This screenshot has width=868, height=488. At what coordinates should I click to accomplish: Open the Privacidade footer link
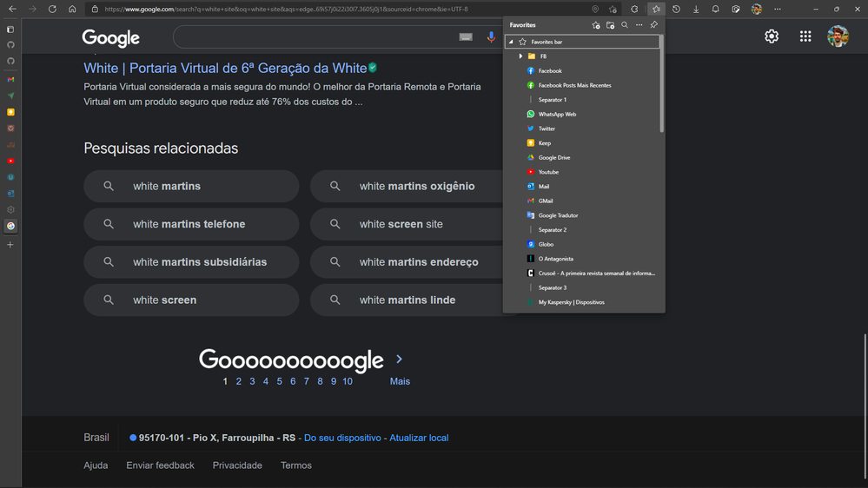coord(237,465)
